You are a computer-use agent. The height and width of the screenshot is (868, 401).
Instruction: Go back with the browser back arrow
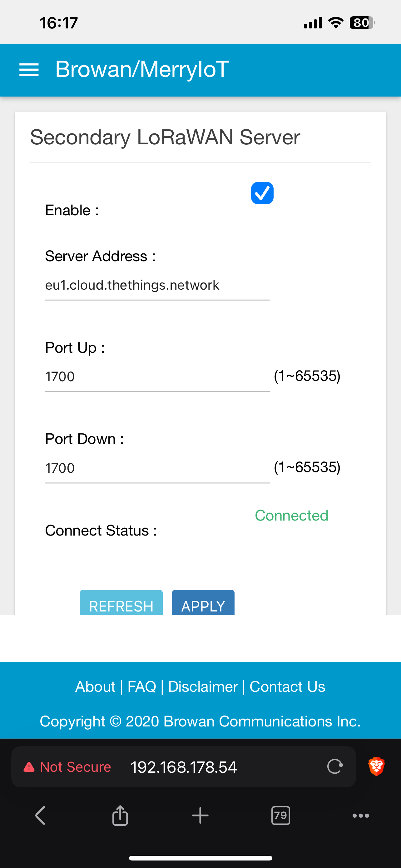pos(40,816)
